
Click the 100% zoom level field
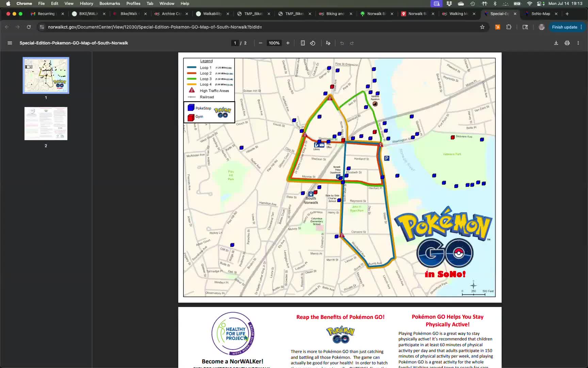pyautogui.click(x=274, y=43)
